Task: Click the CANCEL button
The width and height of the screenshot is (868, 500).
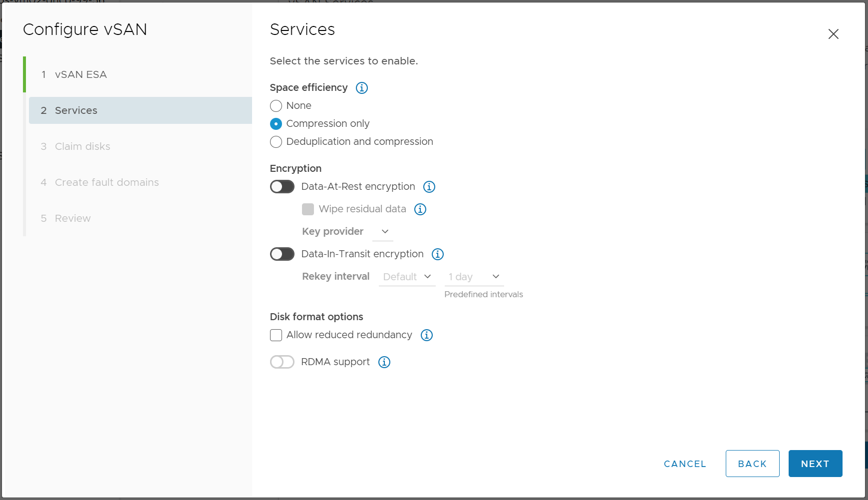Action: point(685,464)
